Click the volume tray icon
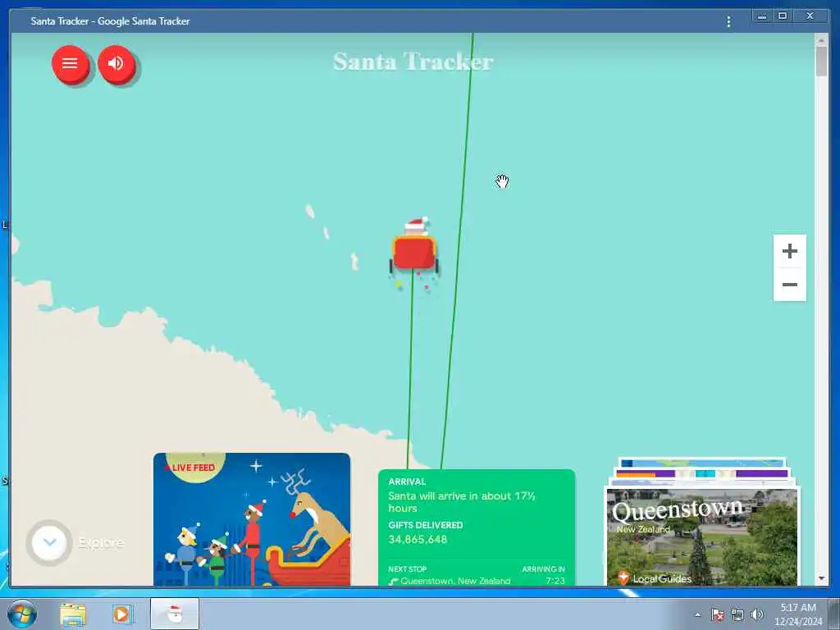The height and width of the screenshot is (630, 840). click(757, 614)
